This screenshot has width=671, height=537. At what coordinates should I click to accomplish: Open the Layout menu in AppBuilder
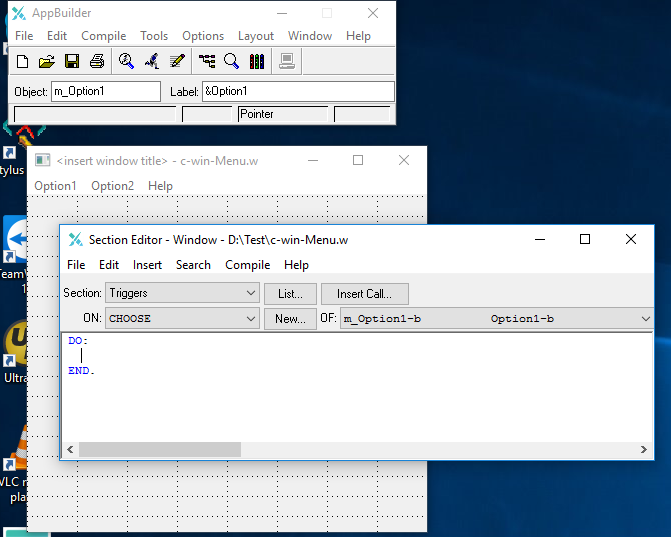255,36
